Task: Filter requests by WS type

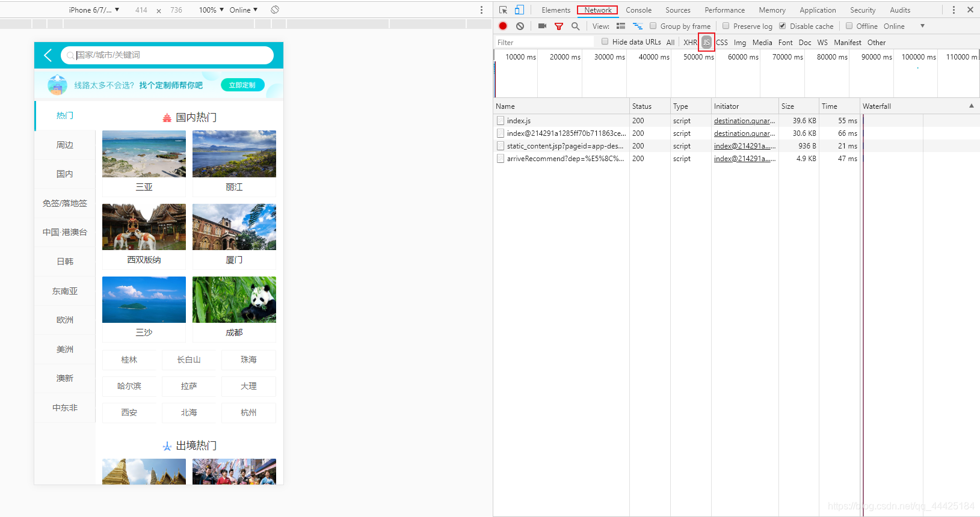Action: point(822,42)
